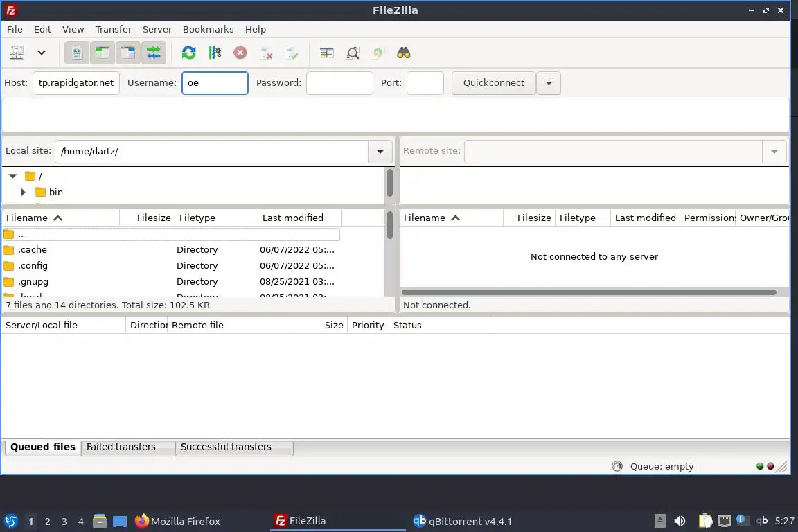Click the Reconnect to last server icon
Viewport: 798px width, 532px height.
292,53
